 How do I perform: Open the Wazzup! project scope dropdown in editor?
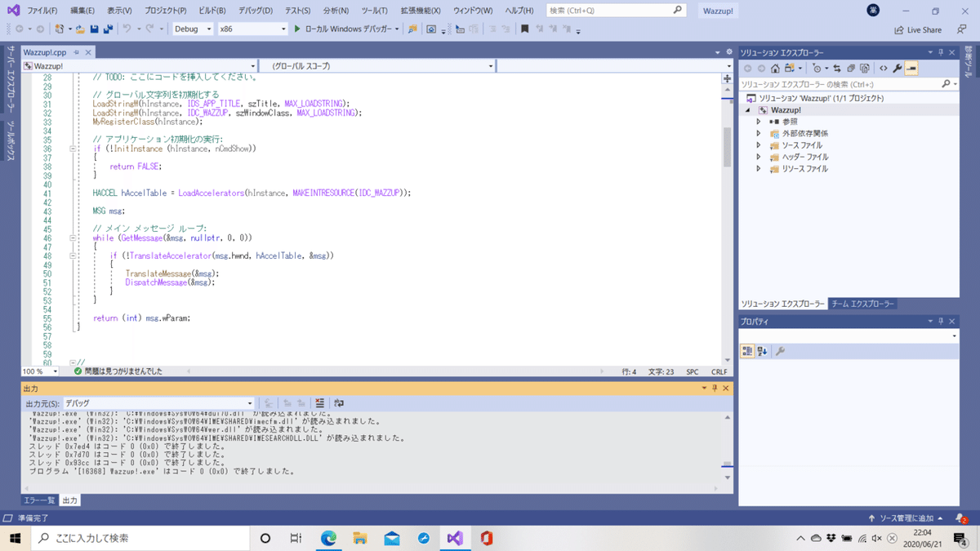(140, 66)
